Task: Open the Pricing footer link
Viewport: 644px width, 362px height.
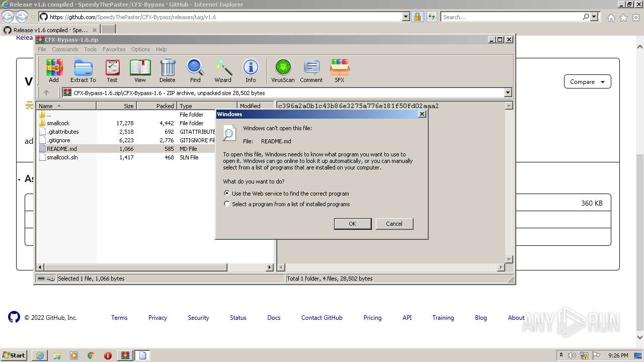Action: pyautogui.click(x=372, y=318)
